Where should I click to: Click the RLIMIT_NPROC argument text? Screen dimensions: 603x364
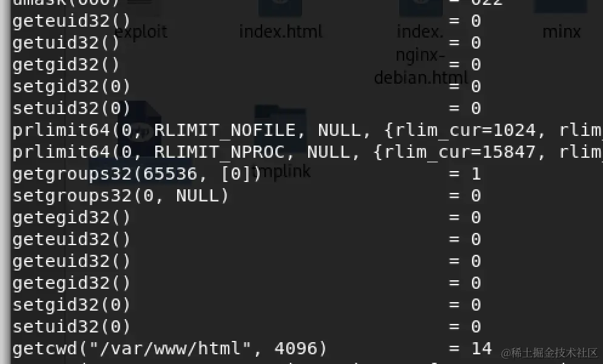tap(220, 152)
